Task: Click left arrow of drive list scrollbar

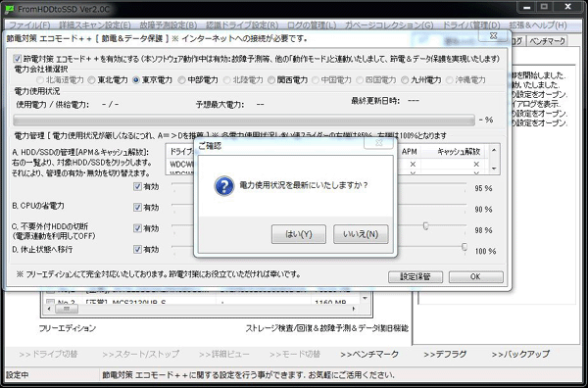Action: coord(48,310)
